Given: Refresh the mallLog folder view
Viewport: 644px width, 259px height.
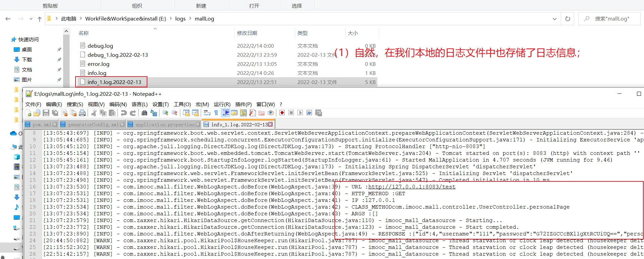Looking at the screenshot, I should coord(568,19).
